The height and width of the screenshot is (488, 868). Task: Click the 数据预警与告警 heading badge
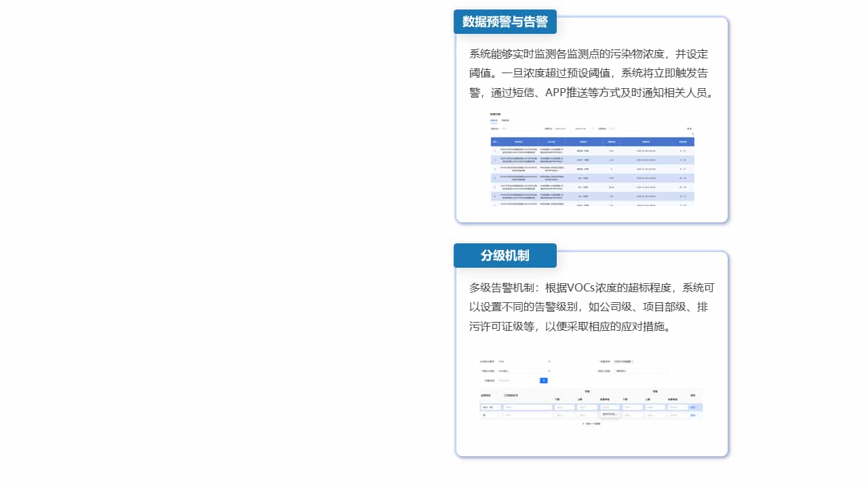505,22
